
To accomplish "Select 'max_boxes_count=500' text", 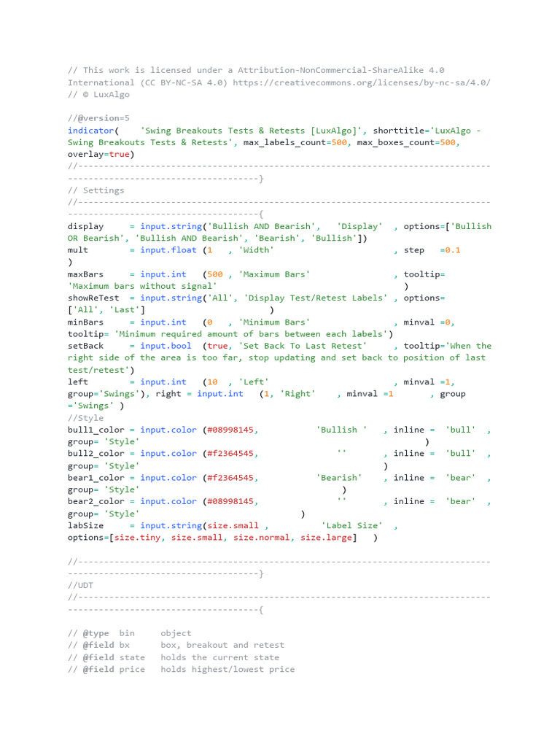I will click(406, 142).
